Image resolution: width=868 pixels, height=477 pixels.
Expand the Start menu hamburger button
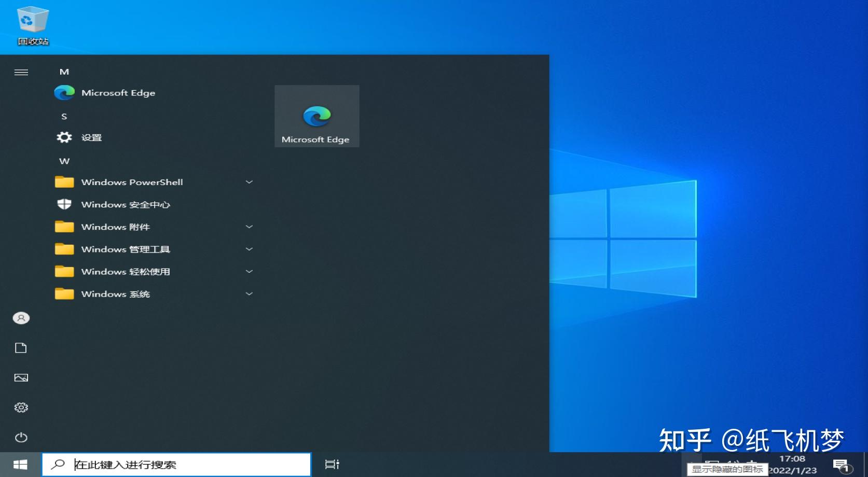pos(21,72)
